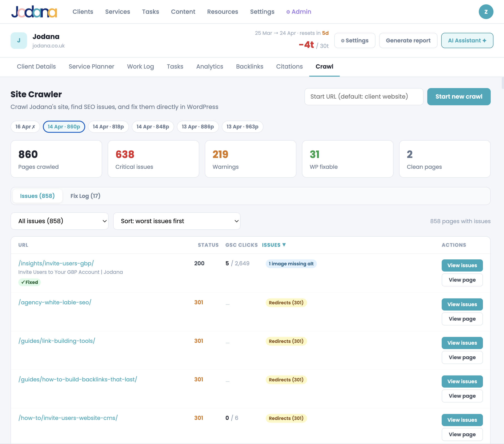Screen dimensions: 504x444
Task: Click Start new crawl
Action: coord(459,97)
